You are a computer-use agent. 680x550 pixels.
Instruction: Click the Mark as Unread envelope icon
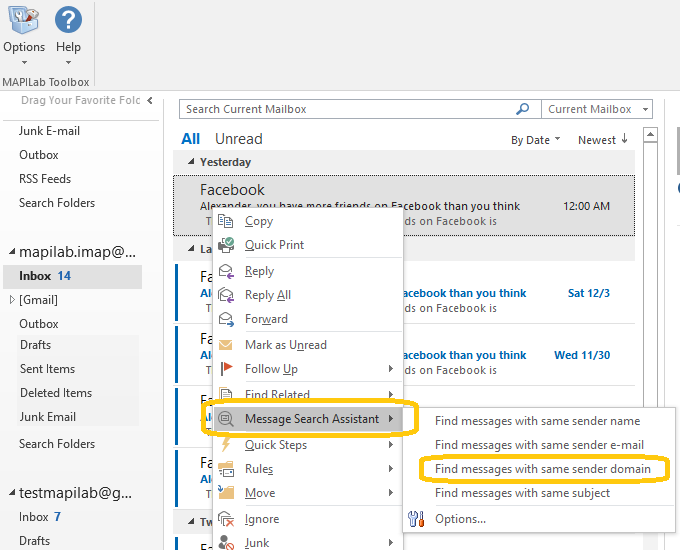tap(226, 345)
